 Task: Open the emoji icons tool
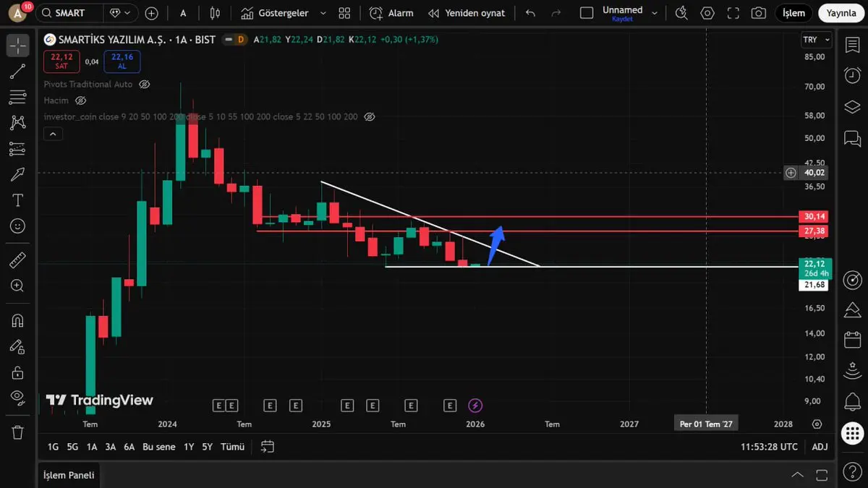pyautogui.click(x=18, y=226)
